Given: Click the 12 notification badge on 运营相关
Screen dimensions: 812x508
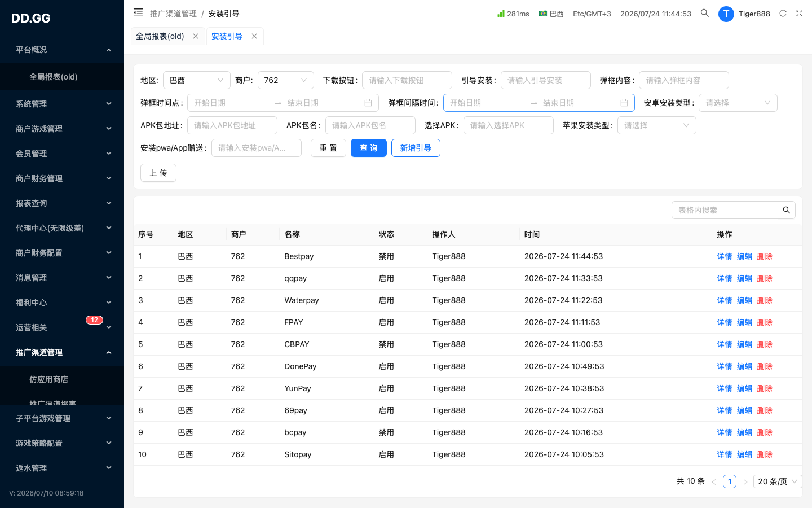Looking at the screenshot, I should (x=94, y=320).
